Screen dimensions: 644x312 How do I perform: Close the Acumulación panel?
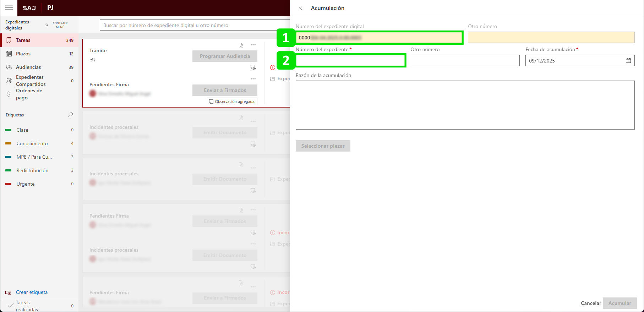pyautogui.click(x=300, y=8)
